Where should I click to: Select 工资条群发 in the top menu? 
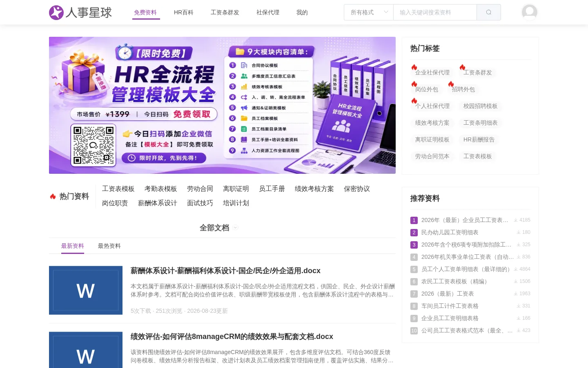pyautogui.click(x=225, y=12)
